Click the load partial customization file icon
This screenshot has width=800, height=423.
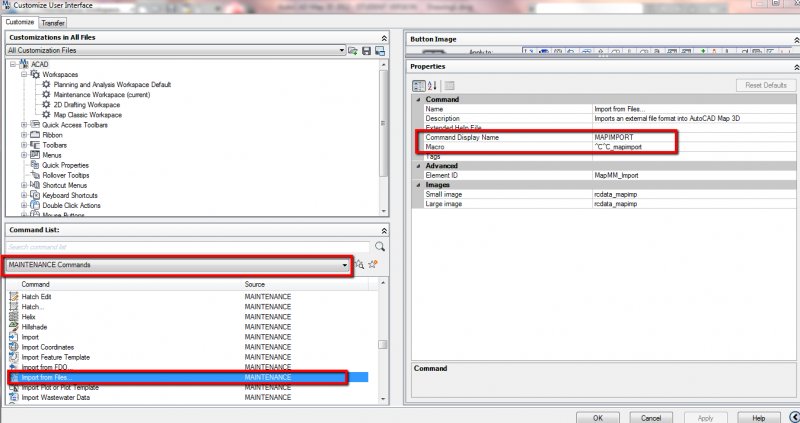pyautogui.click(x=353, y=51)
